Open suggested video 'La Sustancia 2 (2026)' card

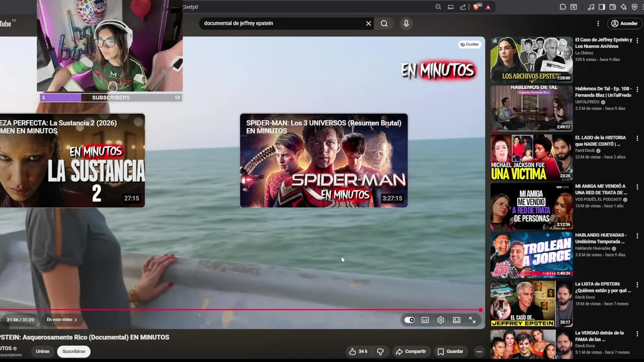coord(72,160)
